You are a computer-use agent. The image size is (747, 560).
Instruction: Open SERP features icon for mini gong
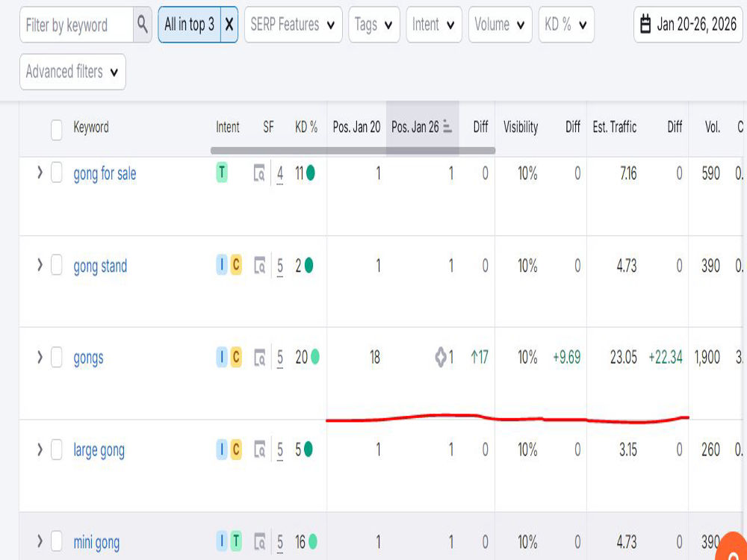coord(258,542)
